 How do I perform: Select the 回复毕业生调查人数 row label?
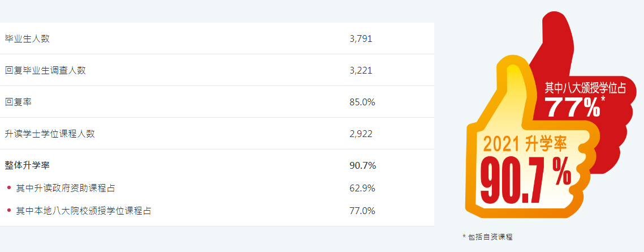[45, 70]
